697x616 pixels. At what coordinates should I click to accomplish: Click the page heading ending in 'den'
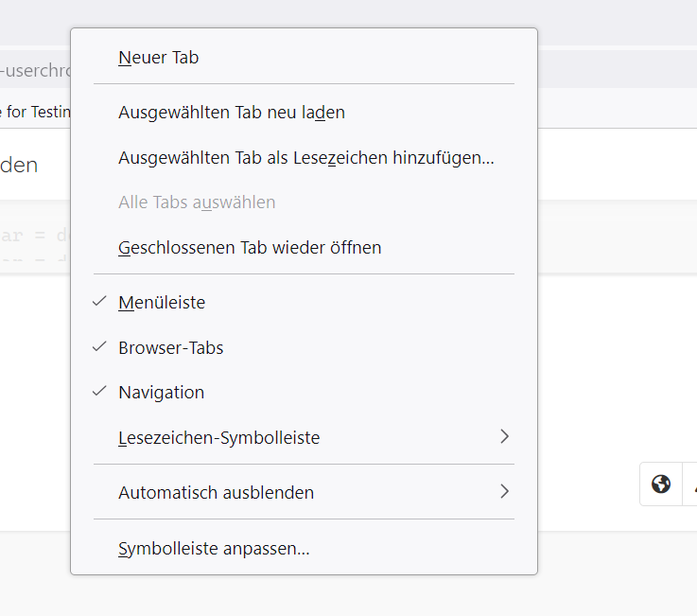pyautogui.click(x=19, y=165)
